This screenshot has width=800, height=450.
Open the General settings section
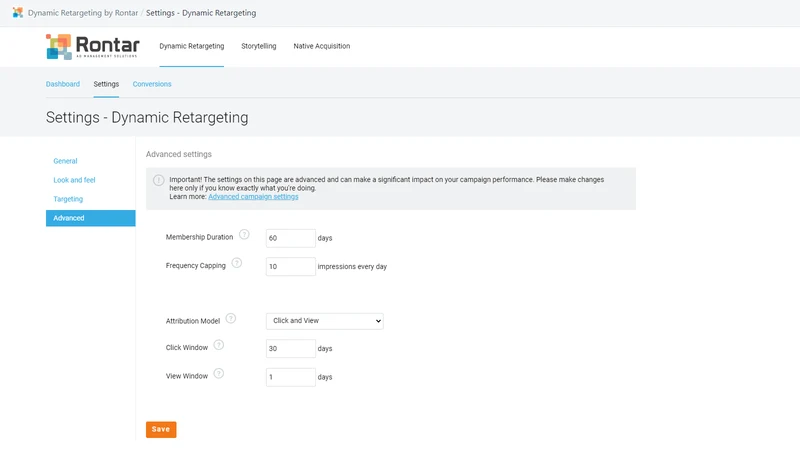65,161
